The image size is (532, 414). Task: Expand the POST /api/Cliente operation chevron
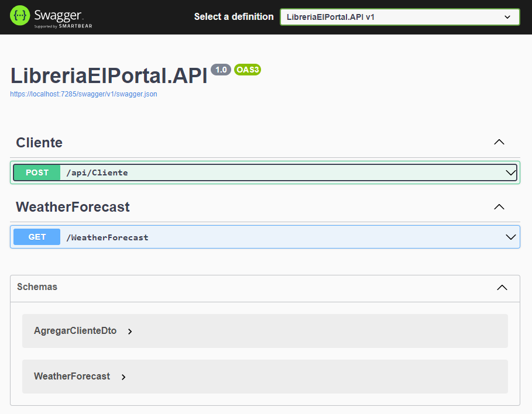510,172
